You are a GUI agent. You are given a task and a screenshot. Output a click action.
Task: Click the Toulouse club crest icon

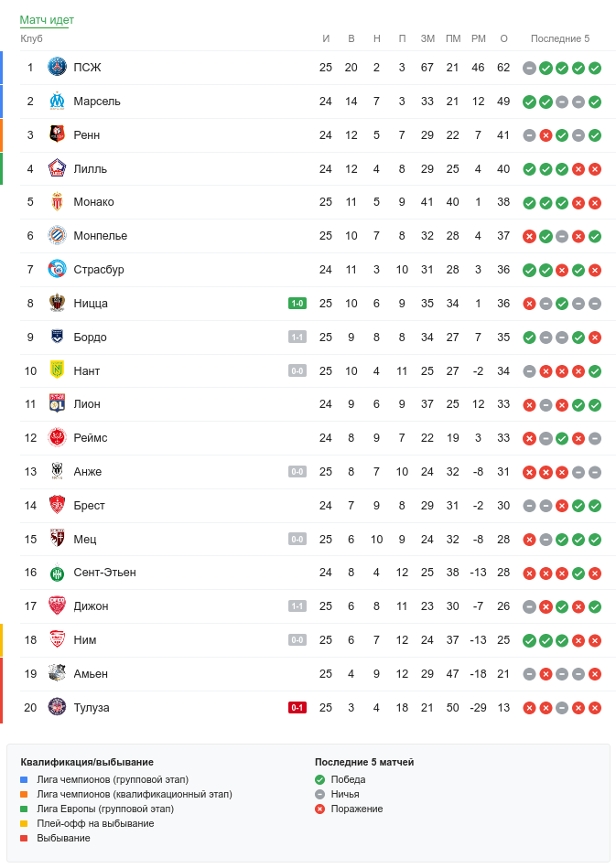pyautogui.click(x=57, y=707)
